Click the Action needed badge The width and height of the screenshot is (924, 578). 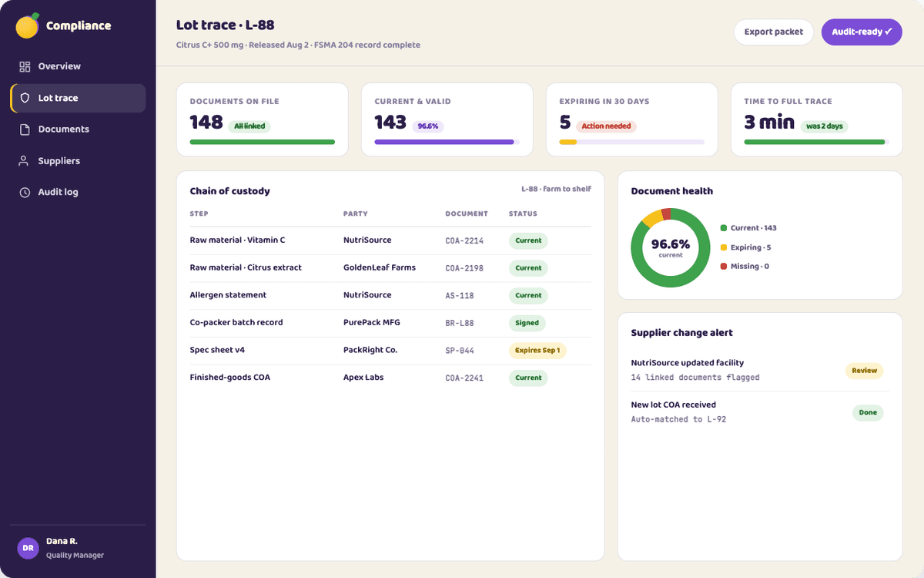607,126
